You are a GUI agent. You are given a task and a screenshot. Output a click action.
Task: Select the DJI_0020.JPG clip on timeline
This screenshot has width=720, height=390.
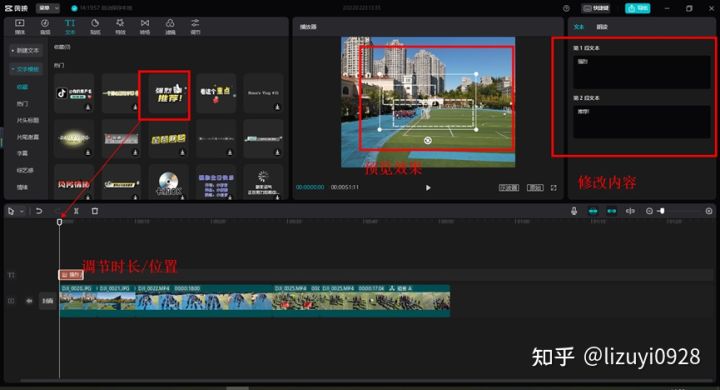click(x=79, y=300)
